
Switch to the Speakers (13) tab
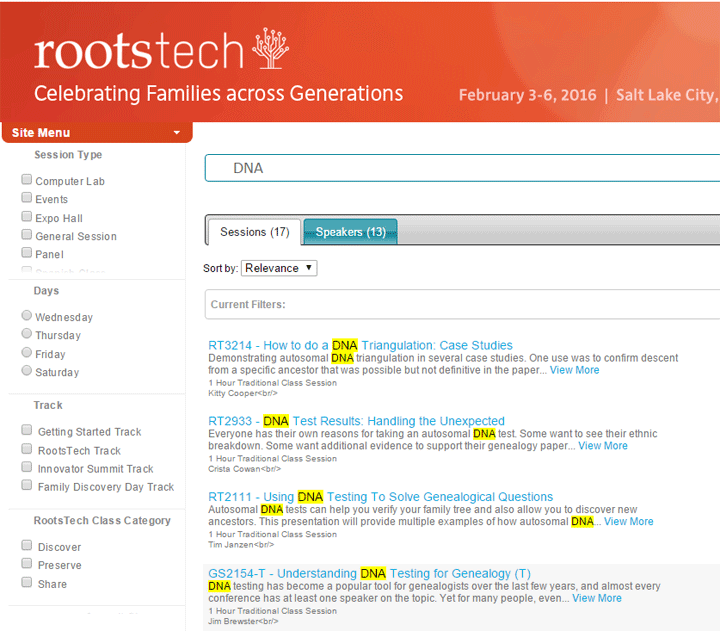[350, 232]
